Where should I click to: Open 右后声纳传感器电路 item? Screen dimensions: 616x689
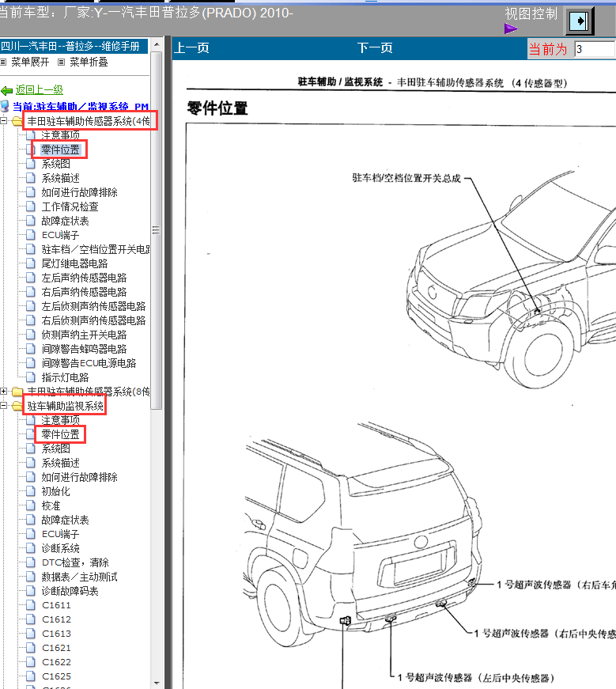(84, 292)
